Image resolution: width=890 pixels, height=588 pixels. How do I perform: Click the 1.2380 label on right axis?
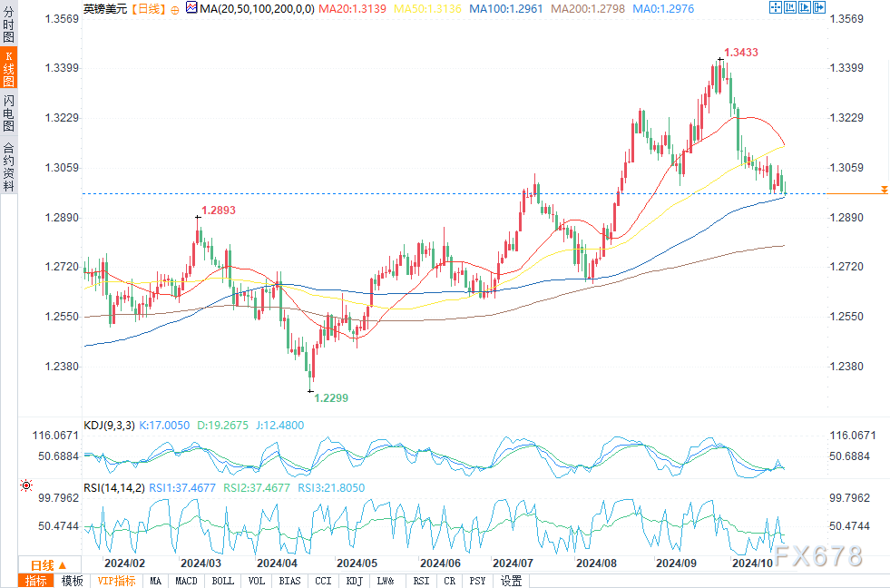846,366
